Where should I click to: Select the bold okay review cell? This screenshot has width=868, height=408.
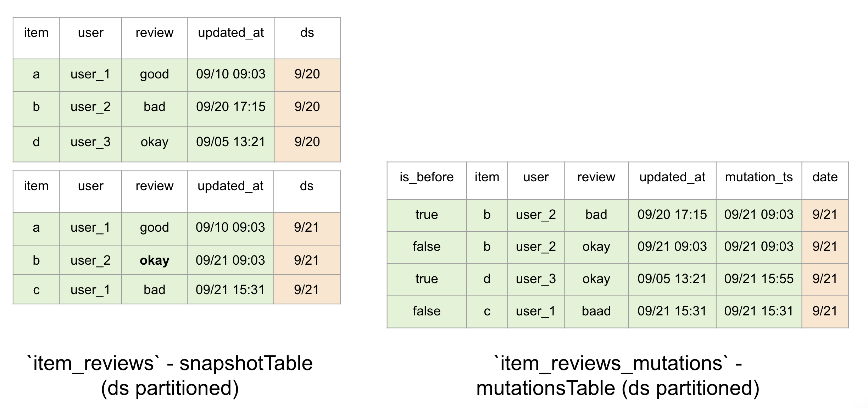(154, 260)
